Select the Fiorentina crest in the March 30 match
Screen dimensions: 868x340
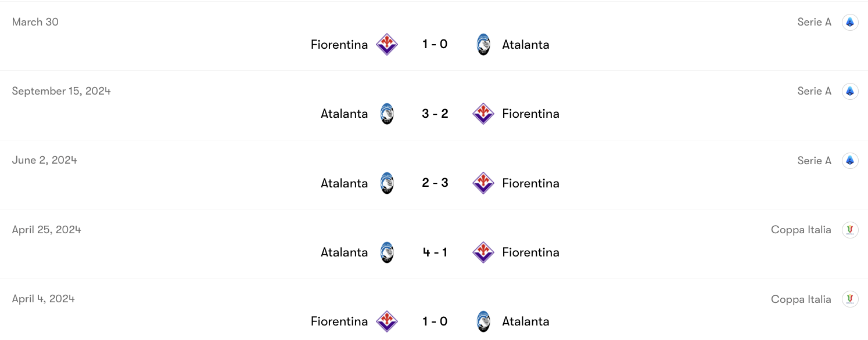386,44
